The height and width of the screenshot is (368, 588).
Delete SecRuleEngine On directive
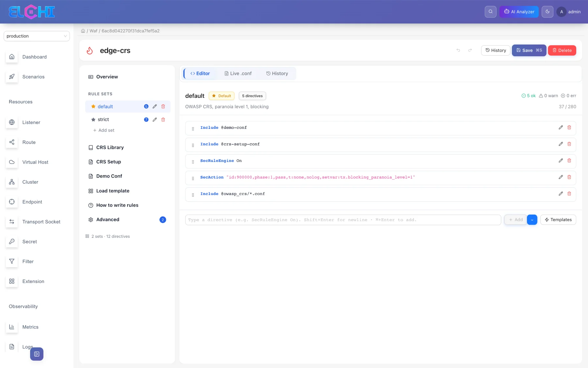pyautogui.click(x=569, y=161)
